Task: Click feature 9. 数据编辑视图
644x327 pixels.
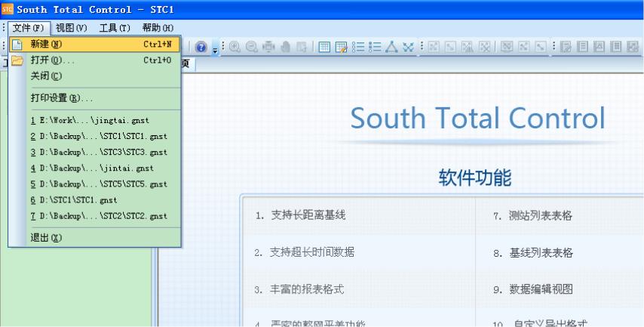Action: (x=533, y=289)
